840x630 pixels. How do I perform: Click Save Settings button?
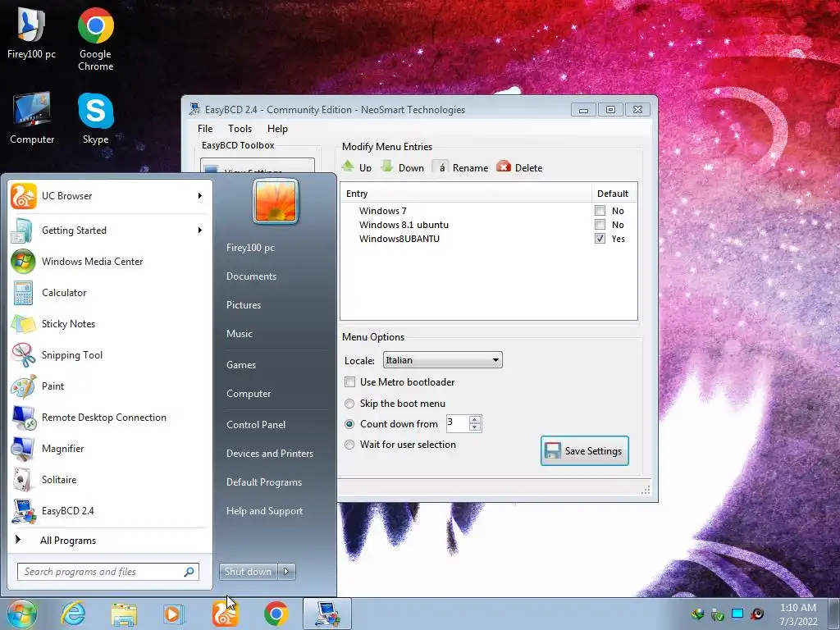coord(584,451)
